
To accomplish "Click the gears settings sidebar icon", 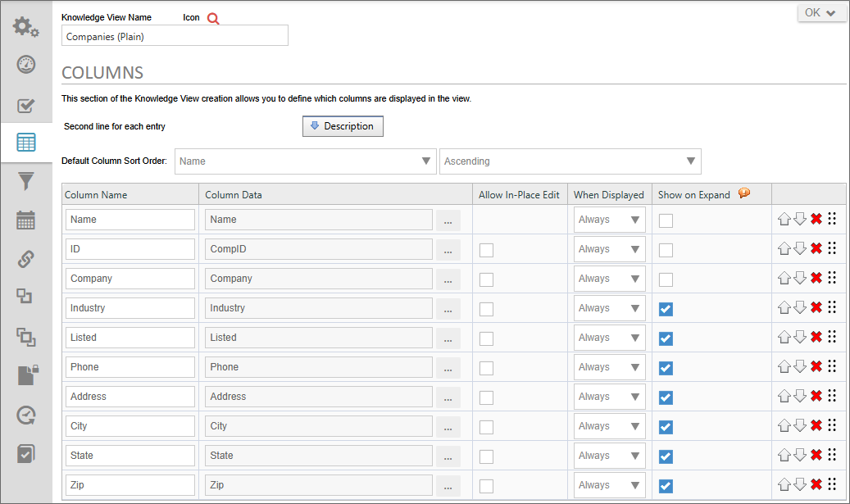I will click(x=26, y=26).
